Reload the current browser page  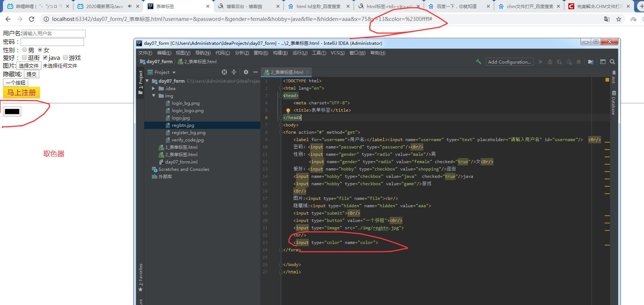coord(32,19)
